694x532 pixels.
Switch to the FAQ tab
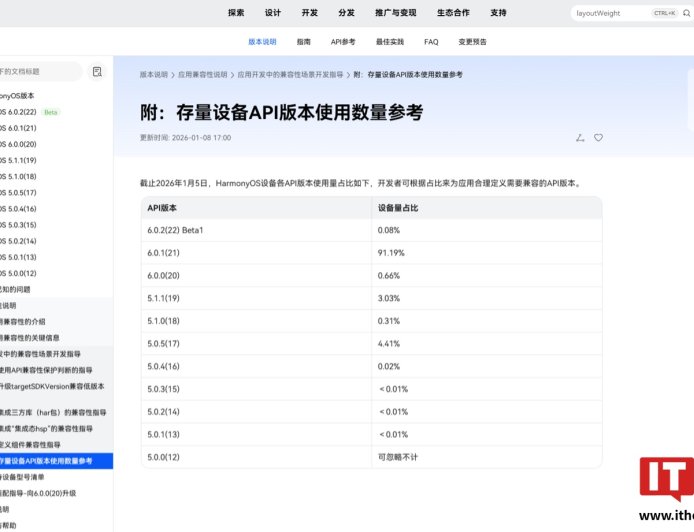pyautogui.click(x=431, y=42)
